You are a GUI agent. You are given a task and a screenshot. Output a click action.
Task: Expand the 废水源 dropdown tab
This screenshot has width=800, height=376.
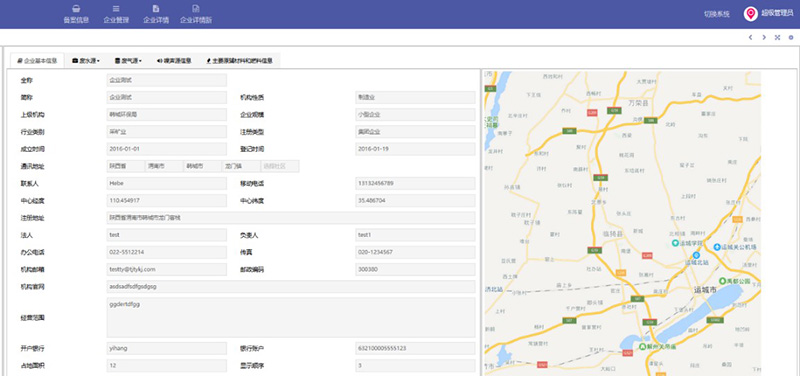pyautogui.click(x=86, y=61)
